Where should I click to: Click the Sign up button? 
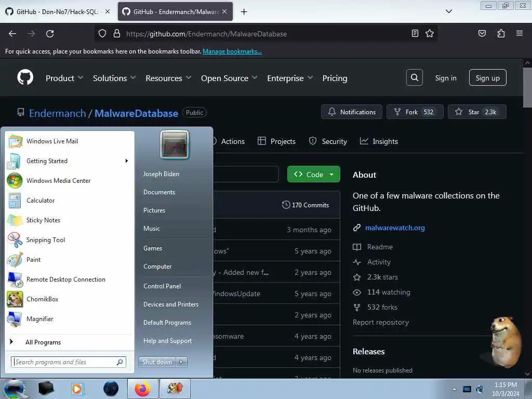[x=487, y=78]
